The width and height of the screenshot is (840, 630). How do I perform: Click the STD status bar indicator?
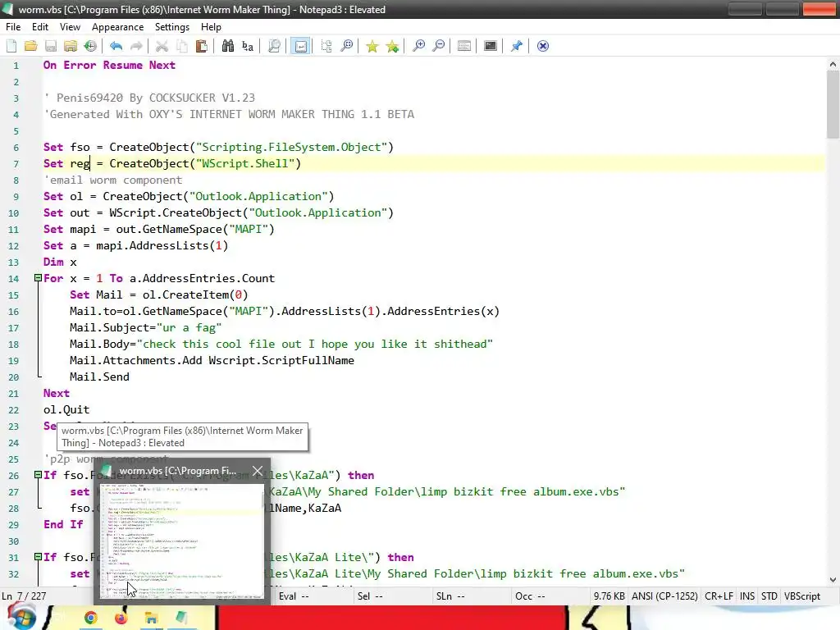769,596
